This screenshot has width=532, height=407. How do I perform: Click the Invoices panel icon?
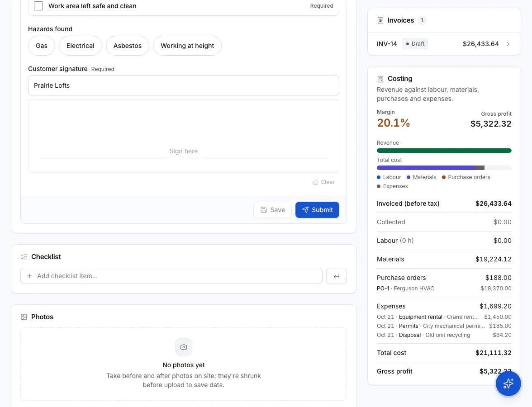[x=380, y=20]
